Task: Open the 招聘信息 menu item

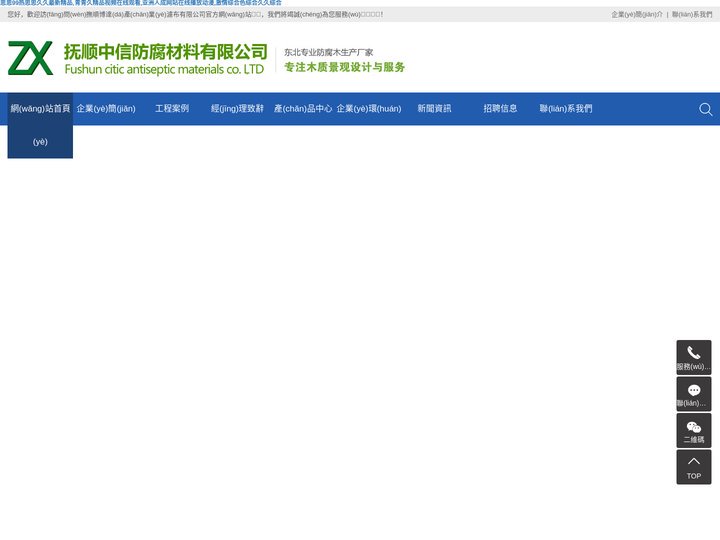Action: [500, 109]
